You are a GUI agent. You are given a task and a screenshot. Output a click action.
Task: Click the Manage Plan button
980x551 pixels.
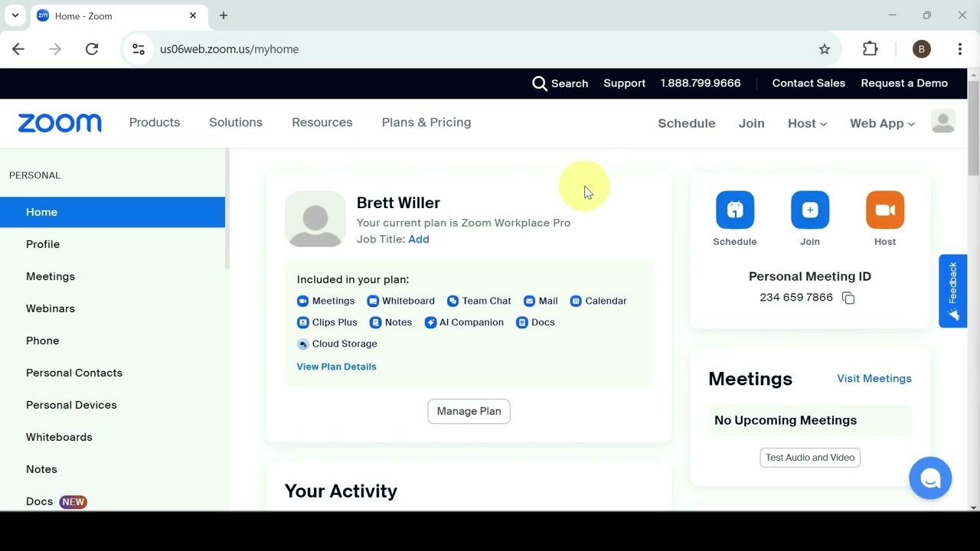tap(469, 411)
